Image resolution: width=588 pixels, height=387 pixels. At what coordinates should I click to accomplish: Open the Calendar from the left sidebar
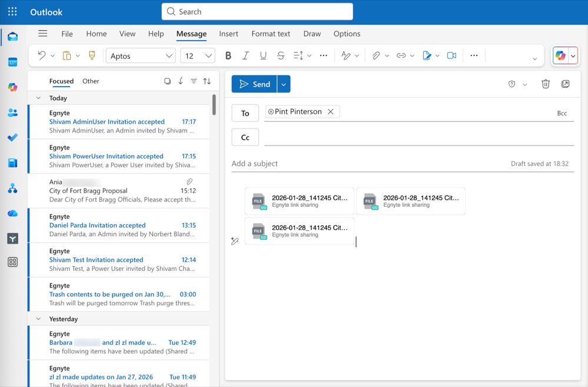13,62
